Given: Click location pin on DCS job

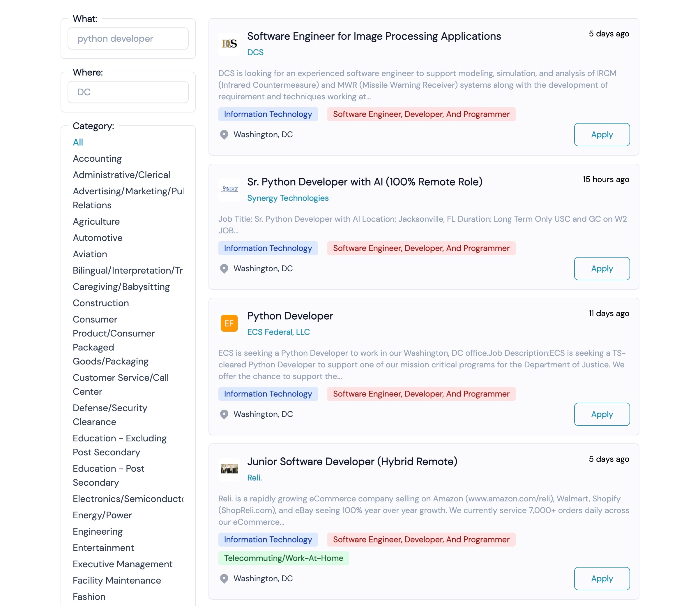Looking at the screenshot, I should click(224, 135).
